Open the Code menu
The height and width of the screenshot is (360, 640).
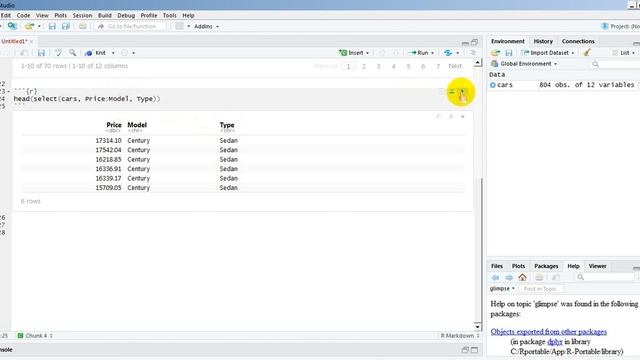tap(23, 15)
